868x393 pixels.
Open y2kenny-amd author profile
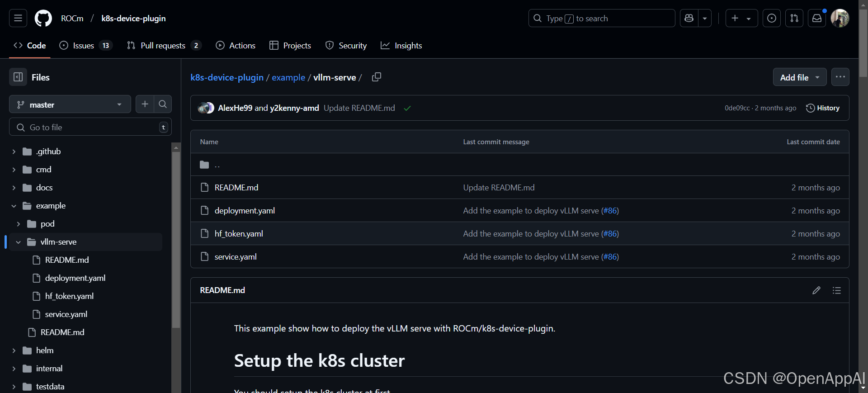[294, 108]
